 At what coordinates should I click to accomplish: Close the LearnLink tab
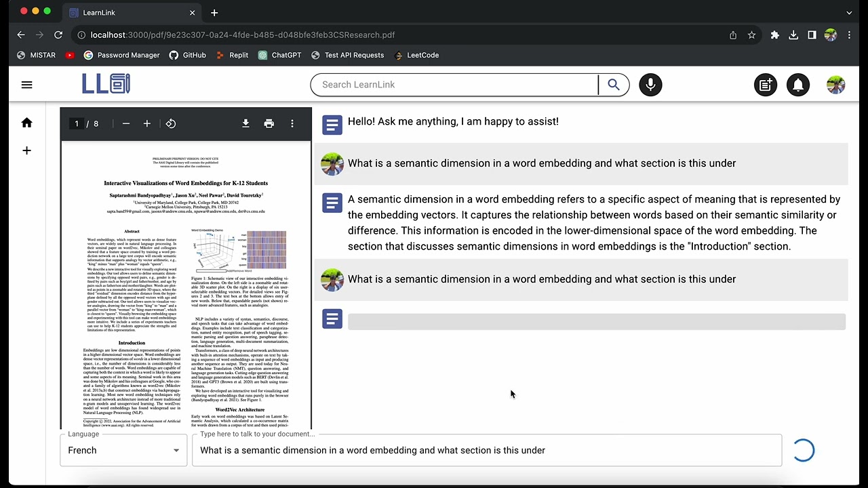192,12
